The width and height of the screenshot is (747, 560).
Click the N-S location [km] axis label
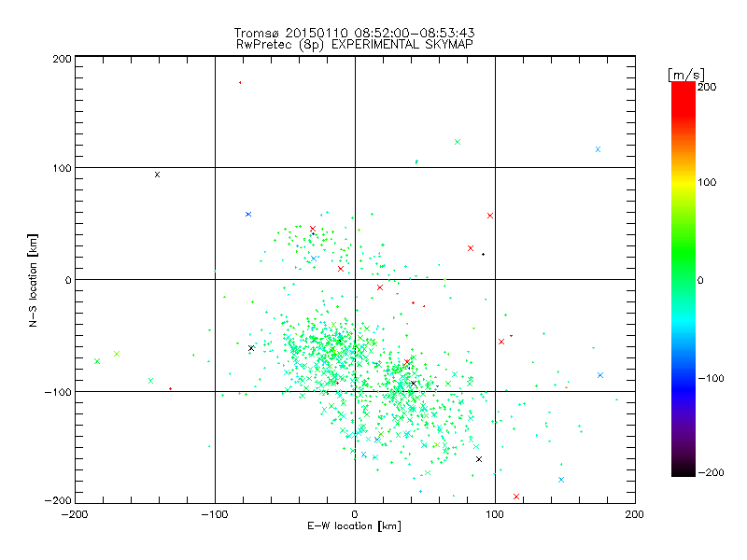pyautogui.click(x=33, y=280)
